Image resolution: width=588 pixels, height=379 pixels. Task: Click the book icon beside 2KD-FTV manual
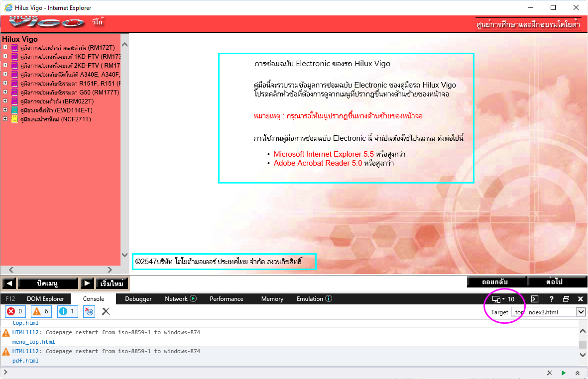pyautogui.click(x=14, y=66)
